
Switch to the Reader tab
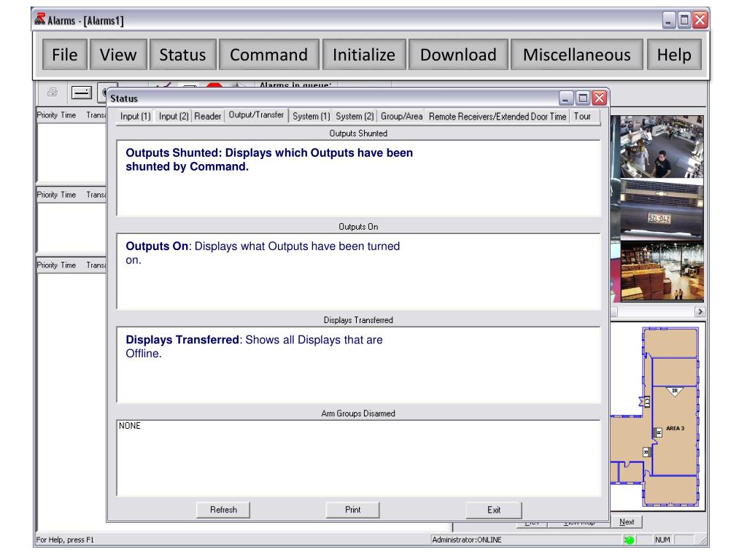point(208,117)
